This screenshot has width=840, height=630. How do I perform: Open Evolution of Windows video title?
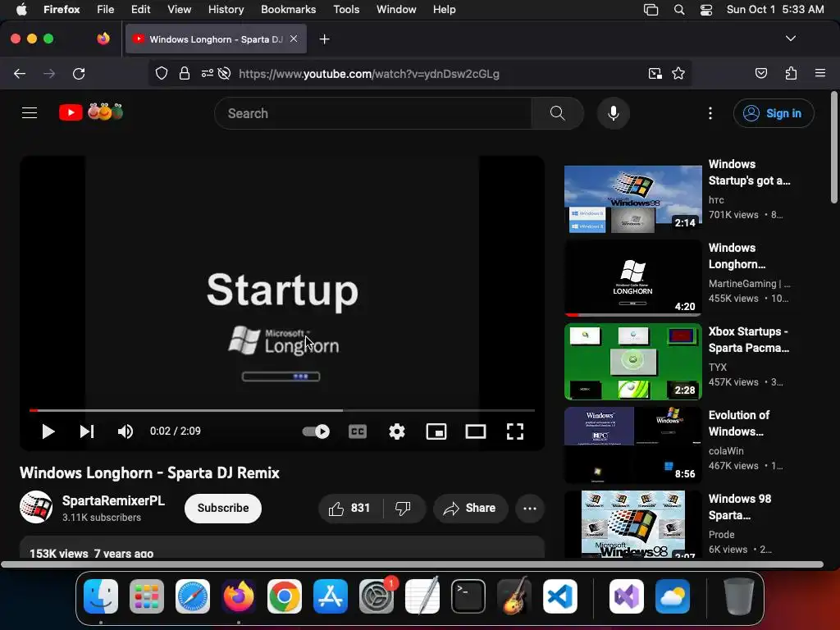(739, 423)
